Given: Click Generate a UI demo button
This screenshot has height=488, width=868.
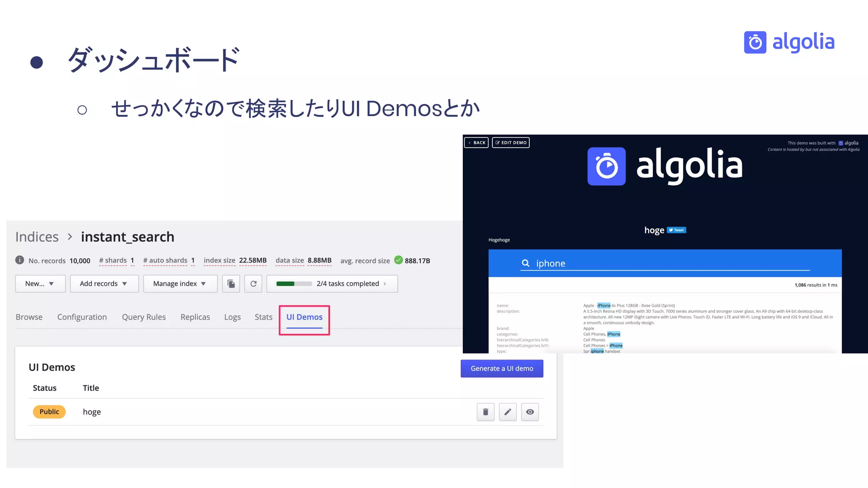Looking at the screenshot, I should pos(502,369).
